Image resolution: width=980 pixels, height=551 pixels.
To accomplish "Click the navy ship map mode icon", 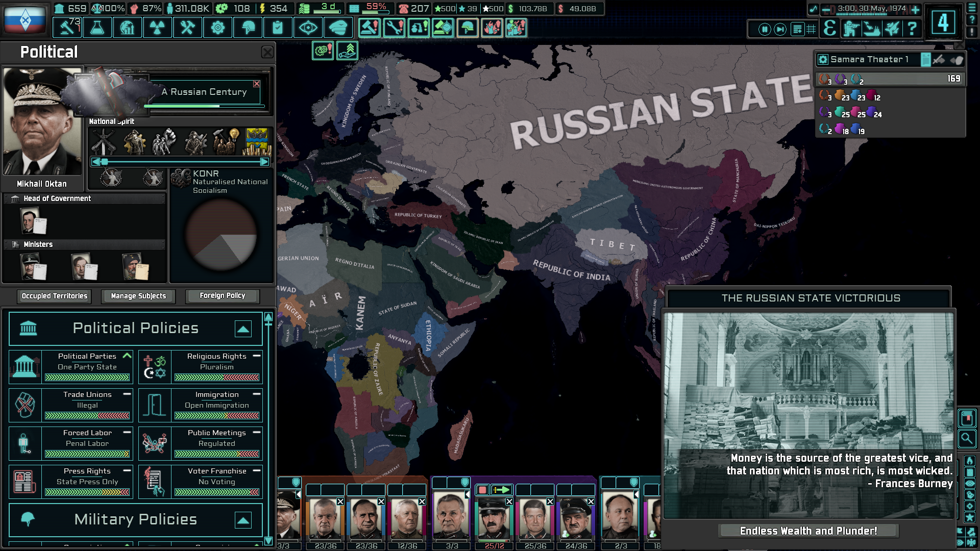I will click(871, 29).
